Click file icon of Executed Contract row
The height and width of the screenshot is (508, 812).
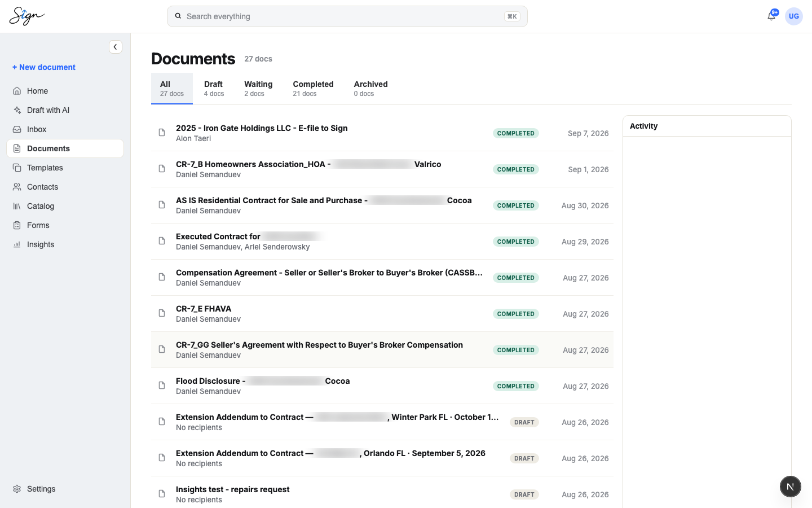click(x=162, y=241)
